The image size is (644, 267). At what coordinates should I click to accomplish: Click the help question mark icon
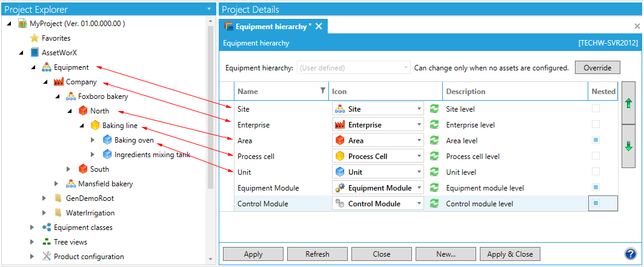(x=630, y=254)
